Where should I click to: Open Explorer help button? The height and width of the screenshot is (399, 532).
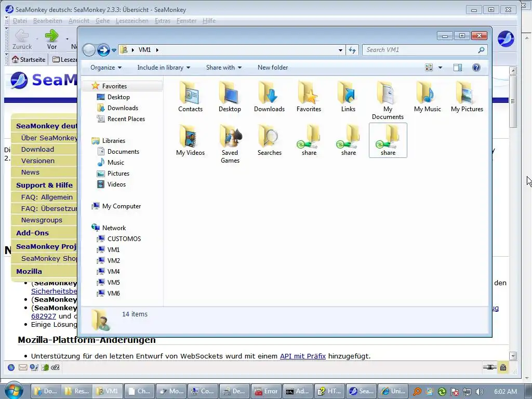[476, 67]
